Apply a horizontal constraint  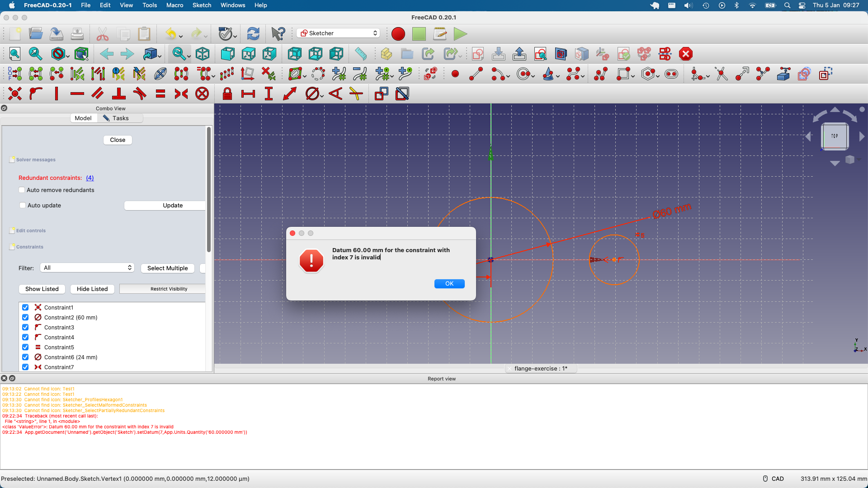pyautogui.click(x=77, y=94)
